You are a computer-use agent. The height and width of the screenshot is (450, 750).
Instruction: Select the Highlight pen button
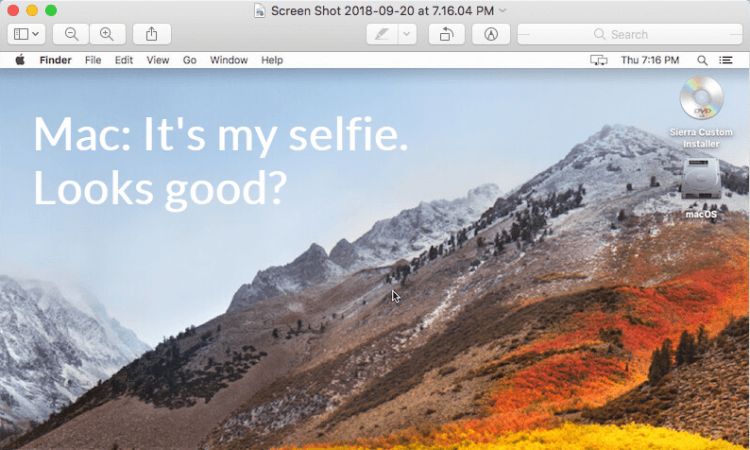(382, 34)
